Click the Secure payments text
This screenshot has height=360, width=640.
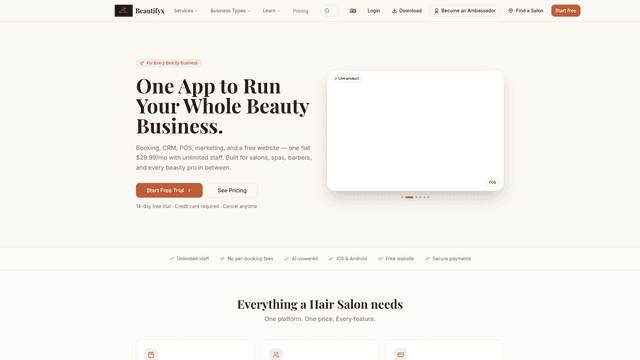click(x=451, y=259)
